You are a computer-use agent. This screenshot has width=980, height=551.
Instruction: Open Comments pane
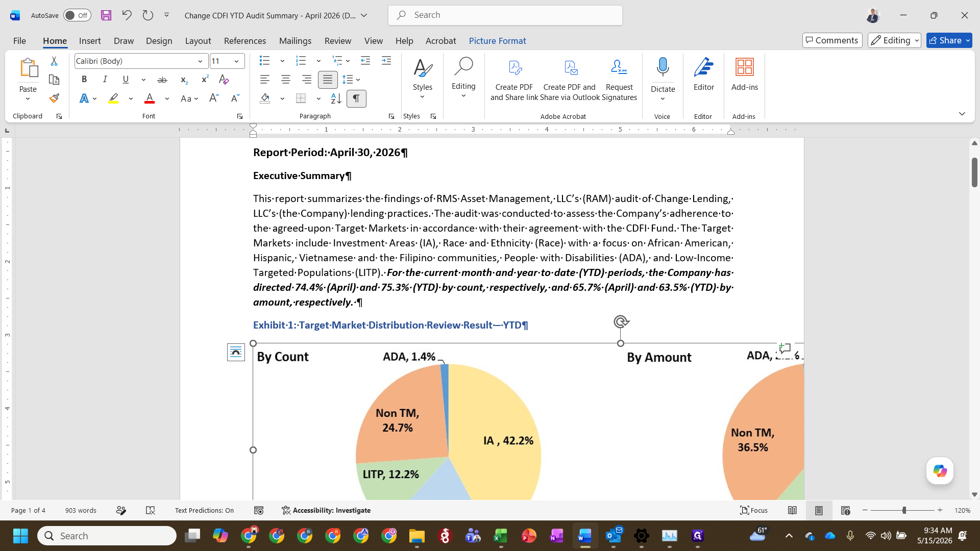[x=832, y=40]
